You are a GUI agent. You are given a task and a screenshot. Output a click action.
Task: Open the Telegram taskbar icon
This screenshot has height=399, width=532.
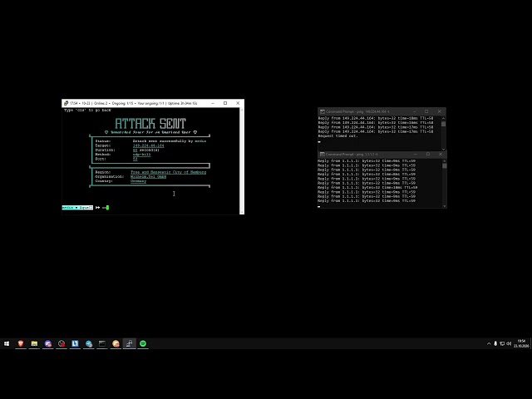tap(89, 343)
